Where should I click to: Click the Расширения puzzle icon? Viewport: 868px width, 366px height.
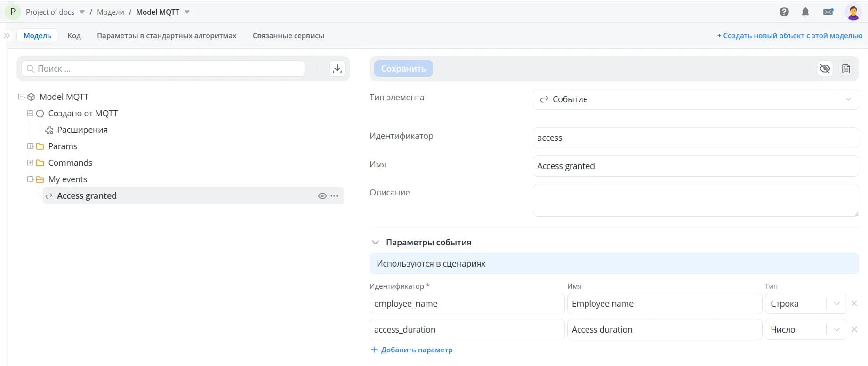click(49, 130)
